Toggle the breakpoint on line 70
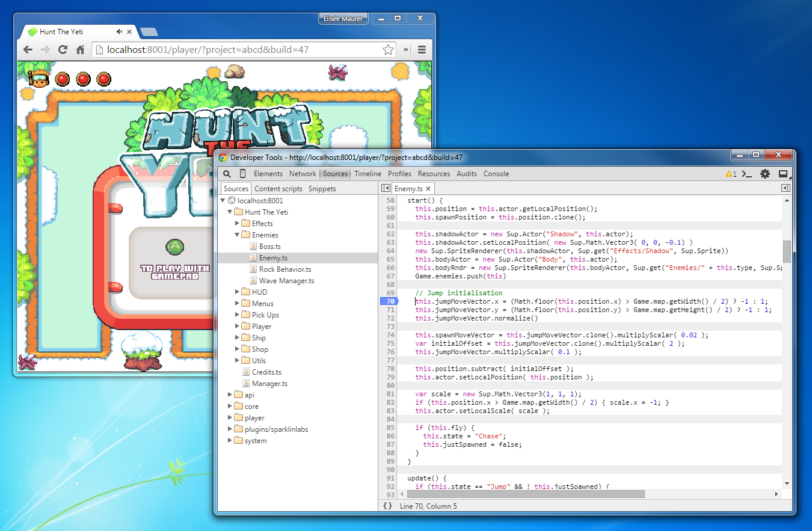This screenshot has width=812, height=531. click(x=390, y=301)
